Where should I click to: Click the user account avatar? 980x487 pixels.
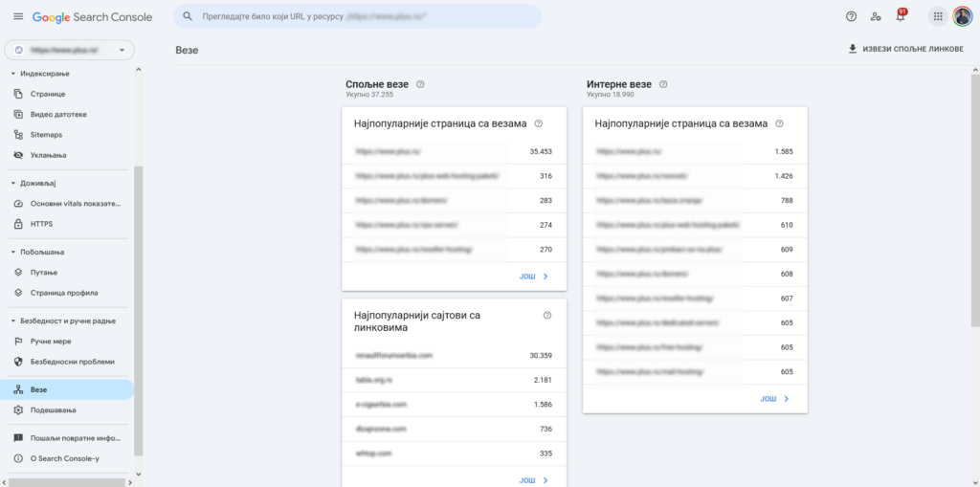click(x=962, y=16)
